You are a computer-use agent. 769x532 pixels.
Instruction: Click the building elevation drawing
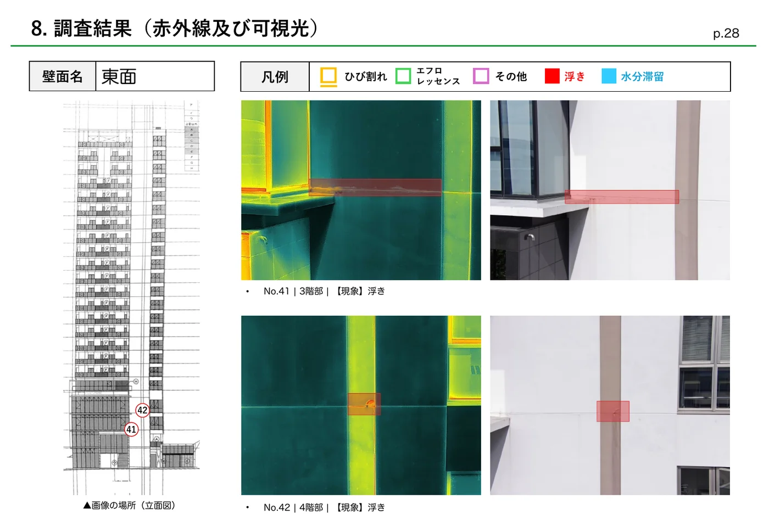[131, 298]
